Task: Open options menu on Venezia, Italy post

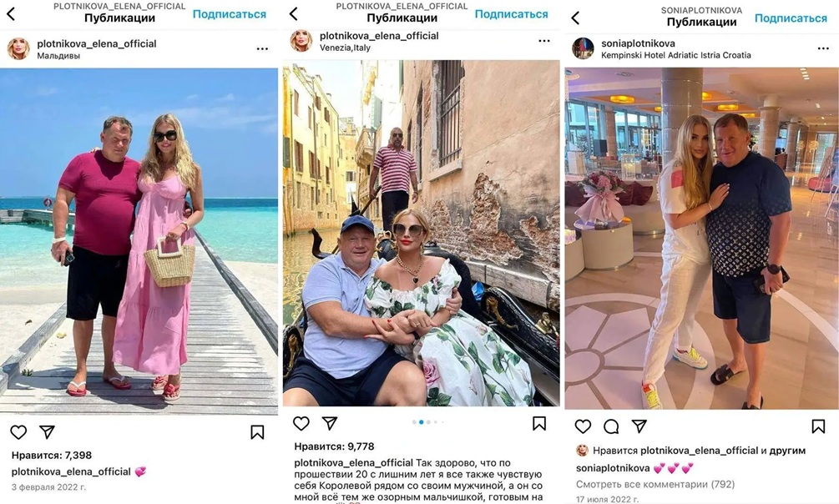Action: click(x=544, y=41)
